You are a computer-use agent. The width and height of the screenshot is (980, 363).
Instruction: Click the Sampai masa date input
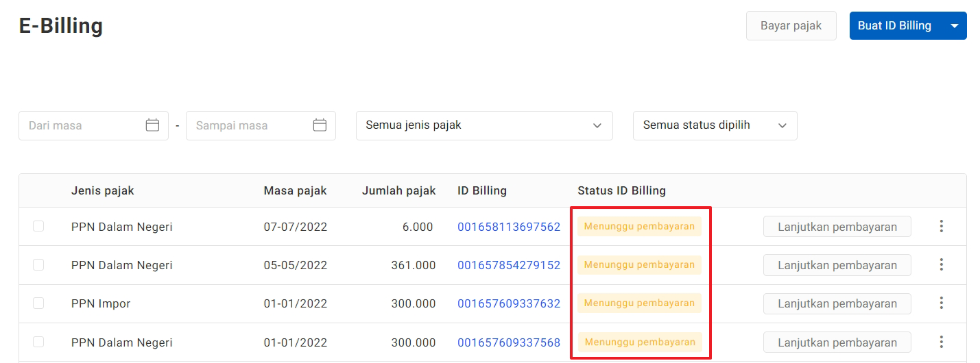click(250, 125)
